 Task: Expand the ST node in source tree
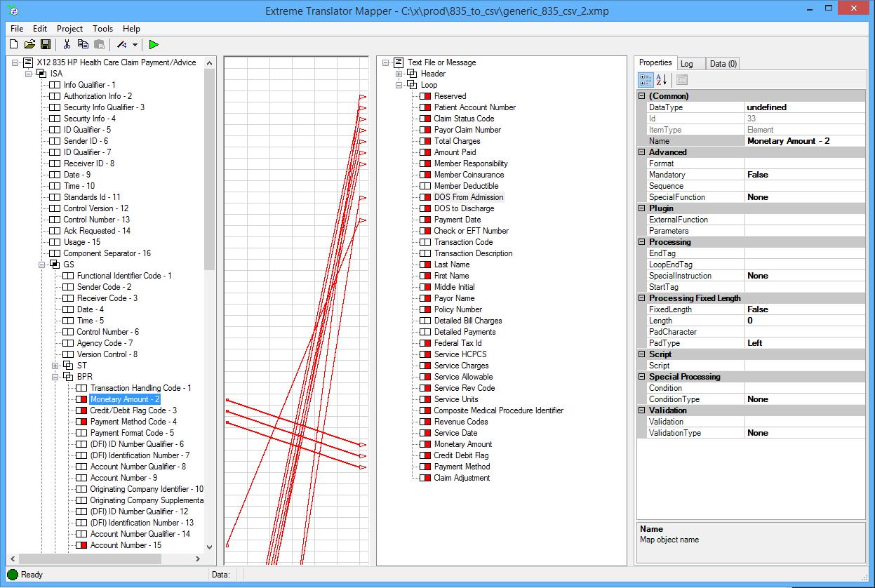55,366
